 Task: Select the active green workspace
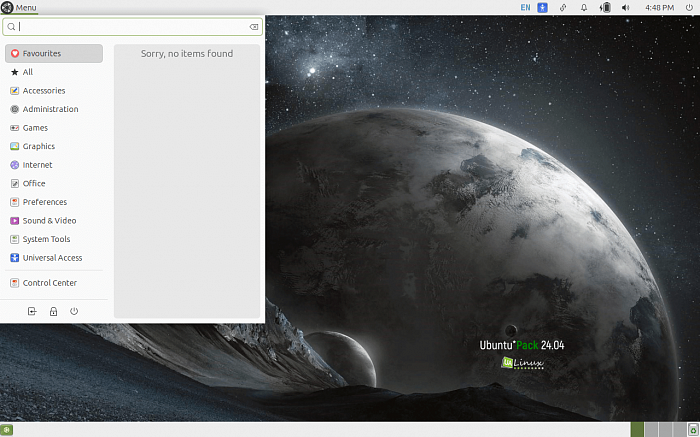pos(637,430)
